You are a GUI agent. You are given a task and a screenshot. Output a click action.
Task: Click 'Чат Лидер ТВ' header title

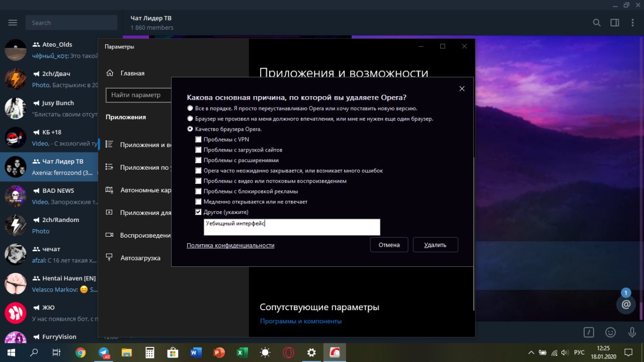[151, 18]
